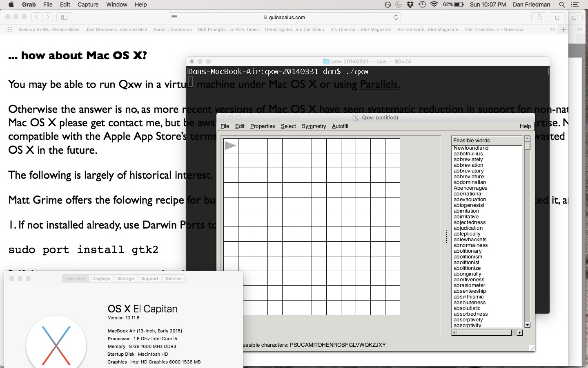Click the Version 10.11.6 text

click(123, 318)
